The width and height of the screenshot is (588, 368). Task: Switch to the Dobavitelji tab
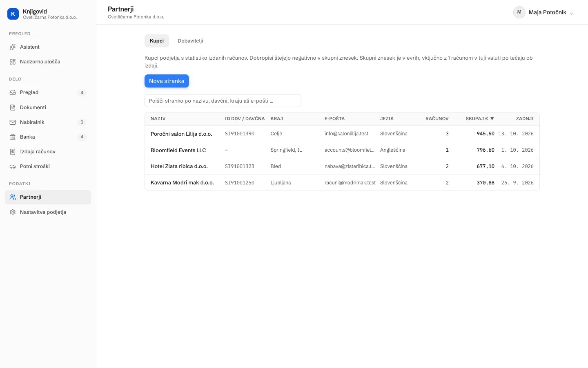[190, 41]
